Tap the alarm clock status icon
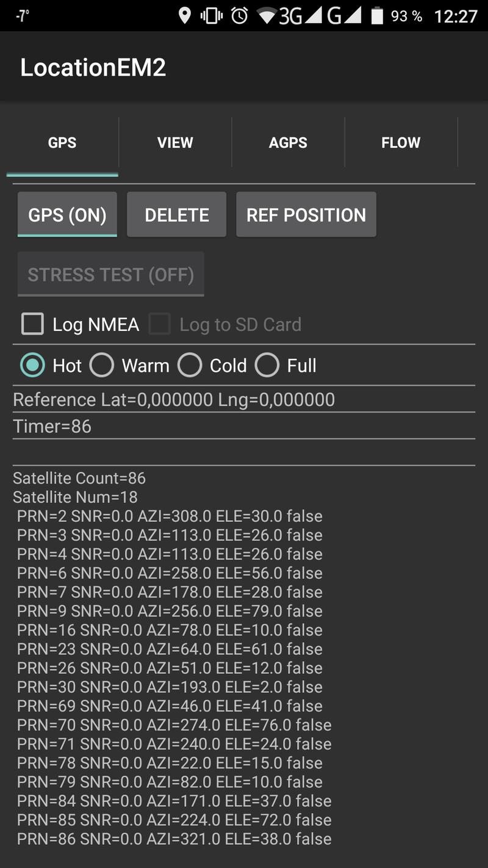 (239, 15)
